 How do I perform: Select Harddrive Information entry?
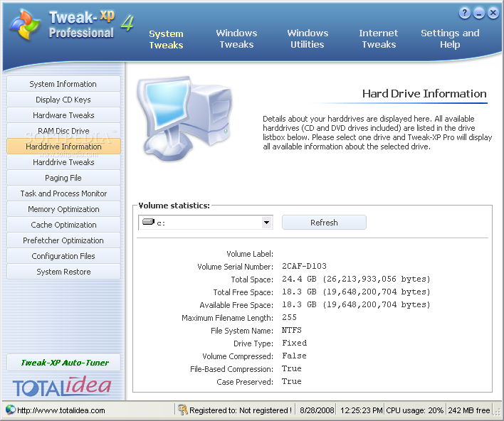pos(63,146)
